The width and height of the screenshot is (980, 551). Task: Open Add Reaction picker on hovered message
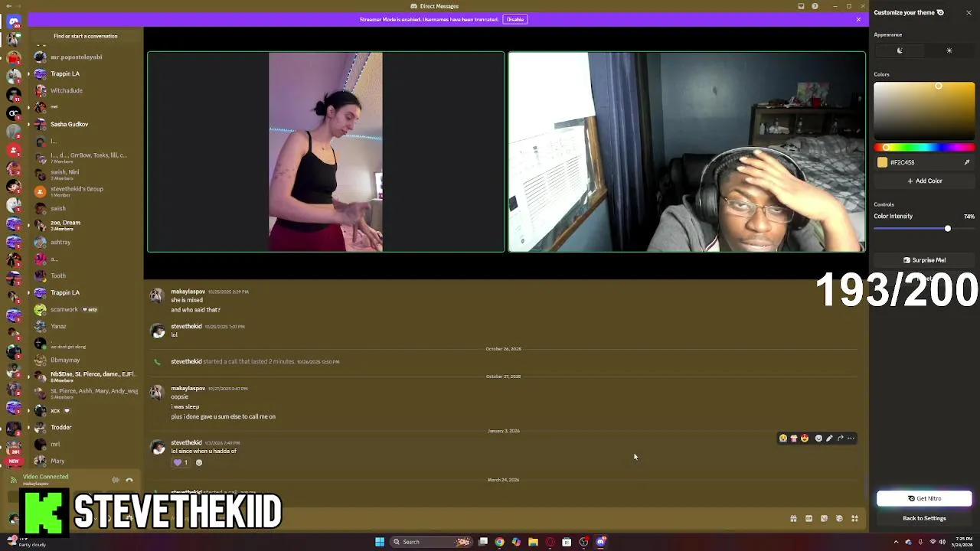(818, 439)
